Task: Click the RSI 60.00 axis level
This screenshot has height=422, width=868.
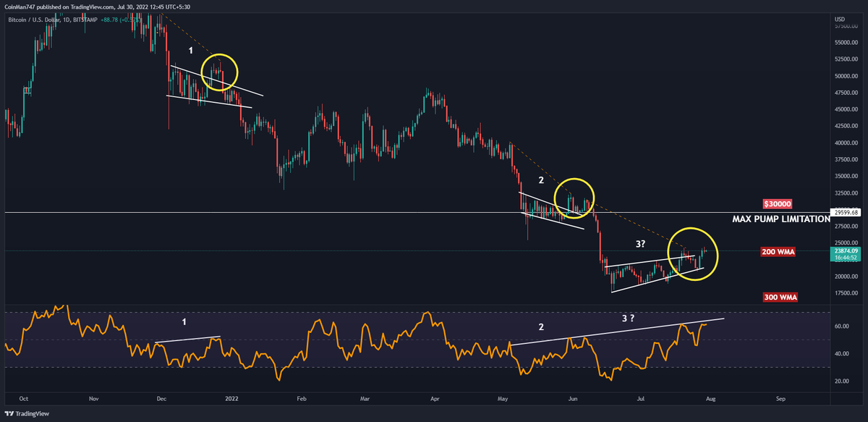Action: coord(842,326)
